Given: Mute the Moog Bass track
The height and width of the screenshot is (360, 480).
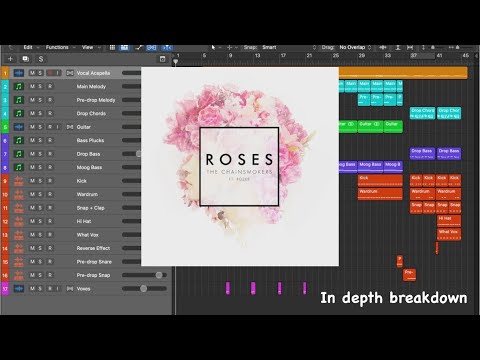Looking at the screenshot, I should click(x=32, y=167).
